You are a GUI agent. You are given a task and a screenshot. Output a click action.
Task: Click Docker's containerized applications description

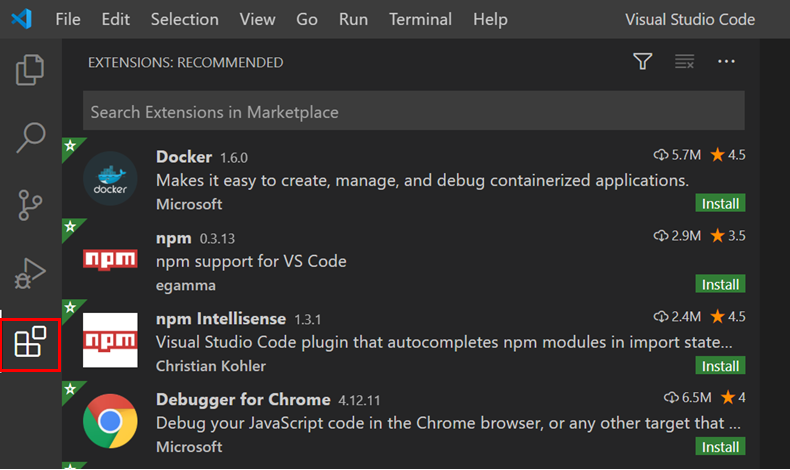coord(422,180)
